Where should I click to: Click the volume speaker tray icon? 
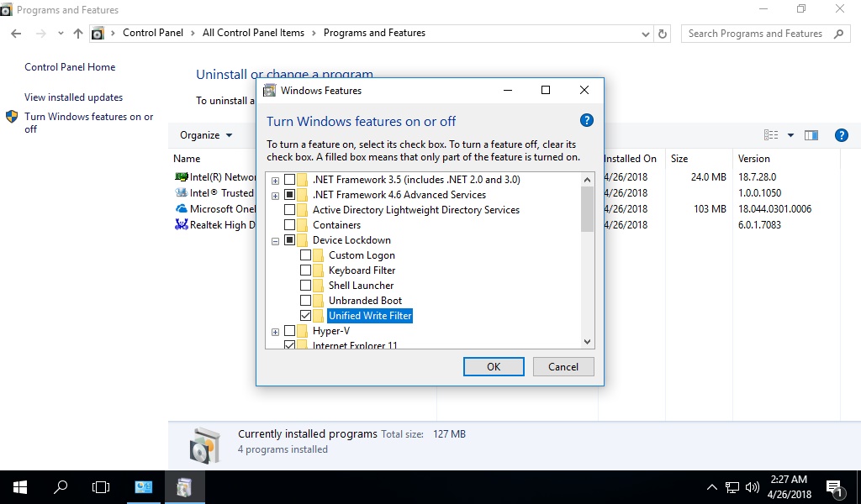753,487
